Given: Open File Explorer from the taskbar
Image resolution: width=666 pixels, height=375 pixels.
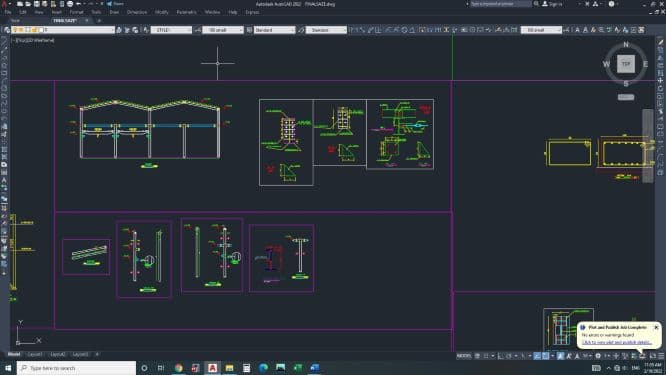Looking at the screenshot, I should 229,368.
